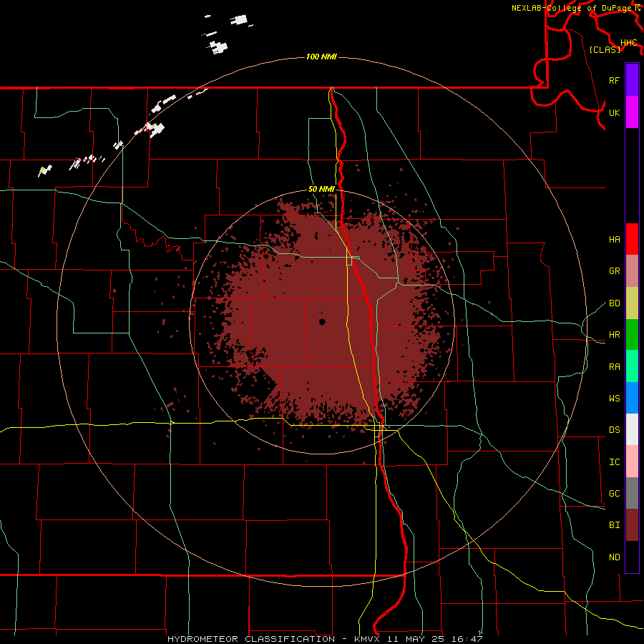Select the "RA" legend label
The height and width of the screenshot is (644, 644).
(614, 366)
